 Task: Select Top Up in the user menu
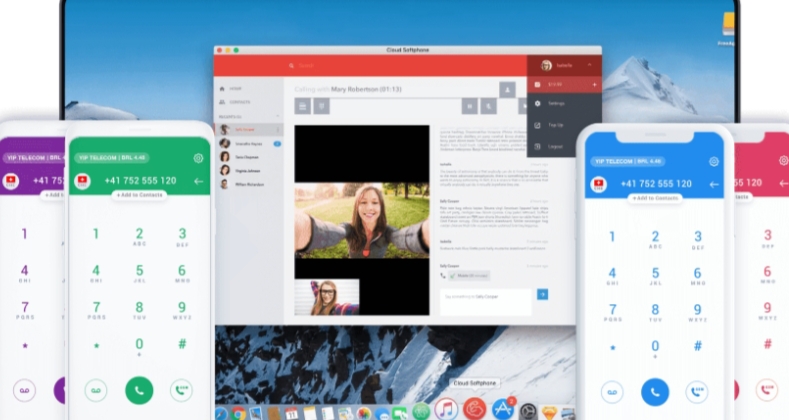[555, 125]
